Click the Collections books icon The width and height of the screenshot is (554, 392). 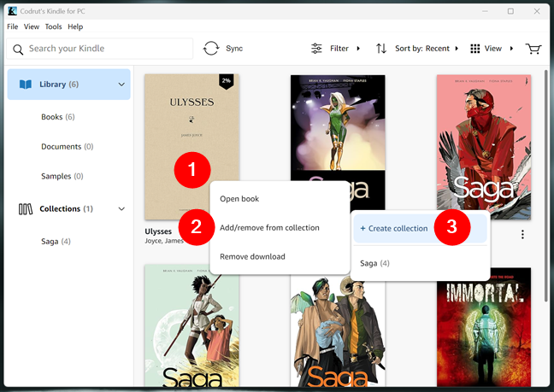26,209
